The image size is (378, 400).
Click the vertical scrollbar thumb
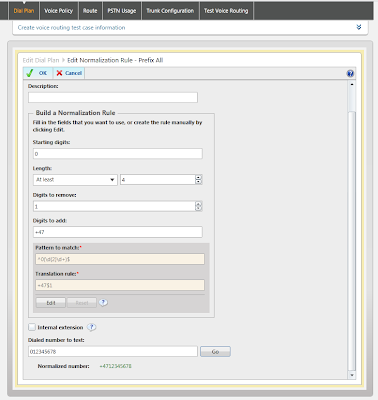coord(352,240)
